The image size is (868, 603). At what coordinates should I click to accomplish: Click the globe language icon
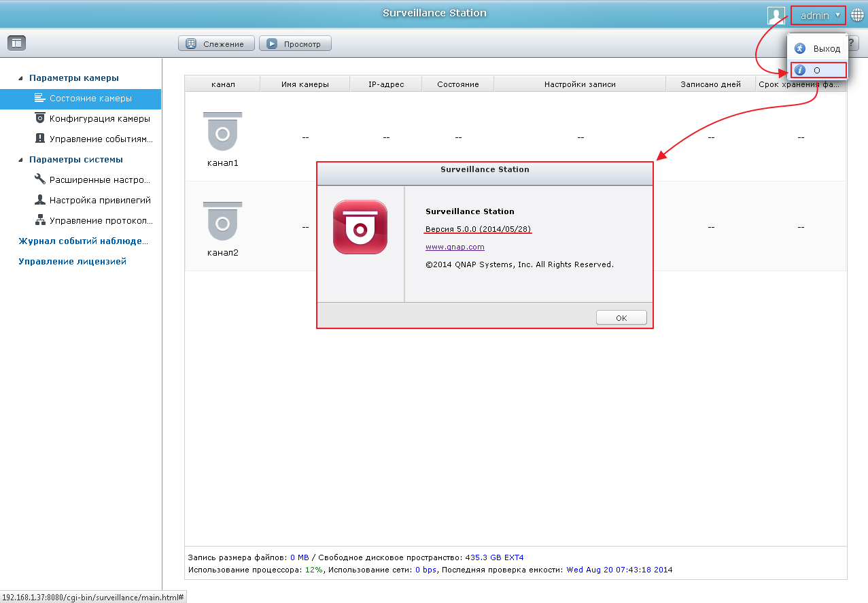pyautogui.click(x=857, y=15)
